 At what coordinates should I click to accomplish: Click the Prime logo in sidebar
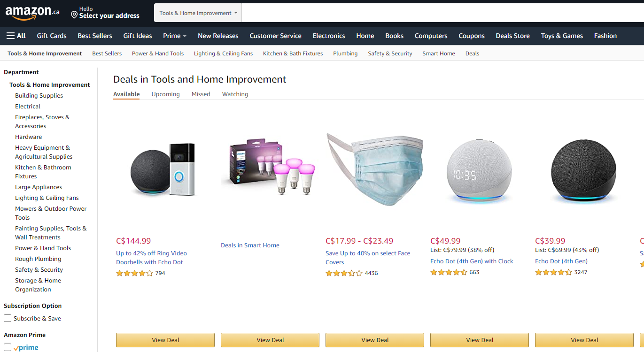coord(26,348)
